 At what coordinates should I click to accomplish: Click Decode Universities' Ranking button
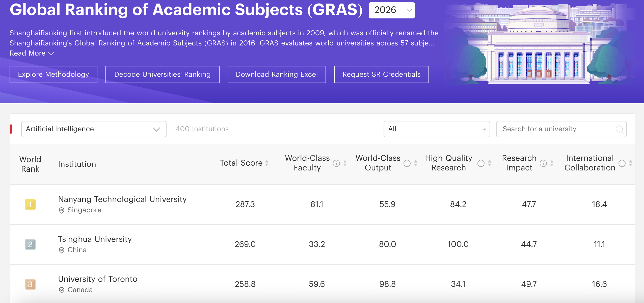click(x=163, y=74)
